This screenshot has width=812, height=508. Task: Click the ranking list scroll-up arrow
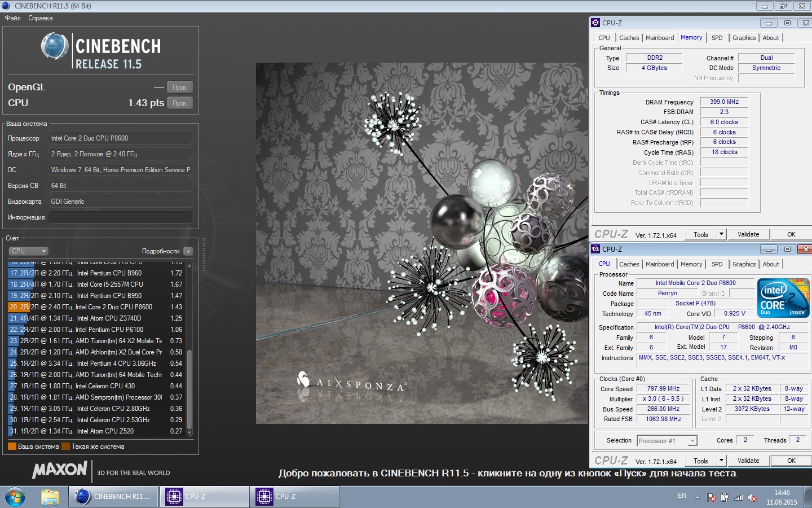click(189, 265)
